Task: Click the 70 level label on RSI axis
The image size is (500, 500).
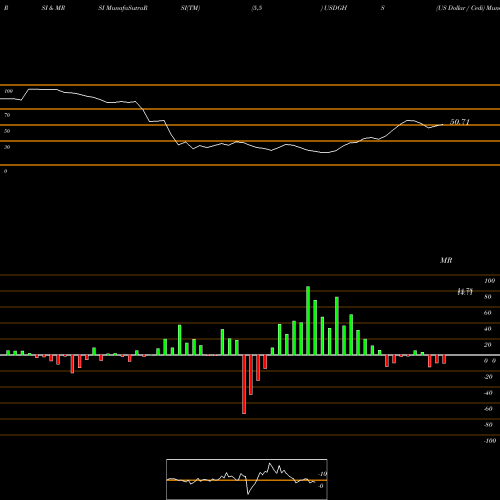Action: click(7, 115)
